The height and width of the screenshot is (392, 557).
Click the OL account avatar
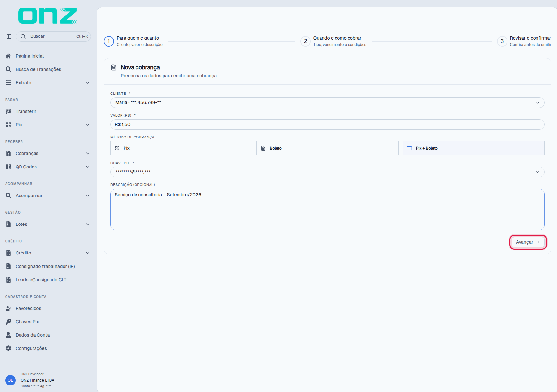click(10, 380)
